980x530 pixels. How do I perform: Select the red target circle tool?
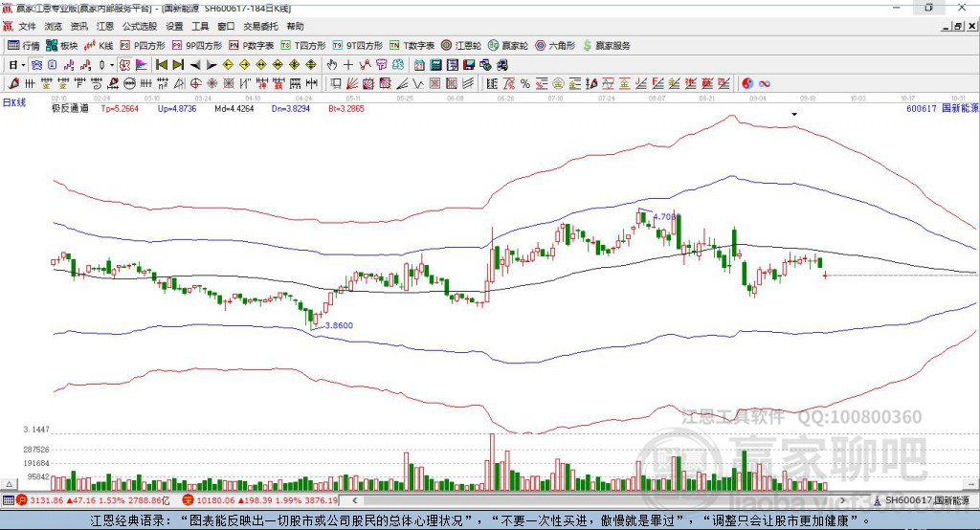coord(195,84)
